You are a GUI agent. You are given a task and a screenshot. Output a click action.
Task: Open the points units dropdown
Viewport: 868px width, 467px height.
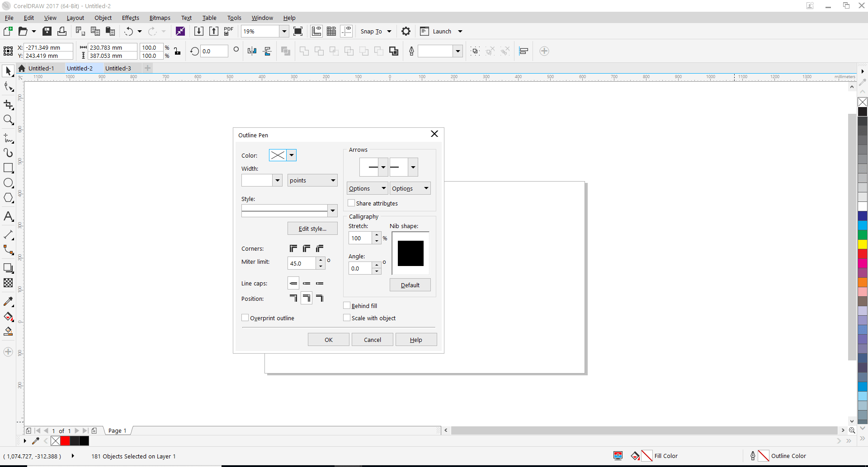(x=312, y=180)
